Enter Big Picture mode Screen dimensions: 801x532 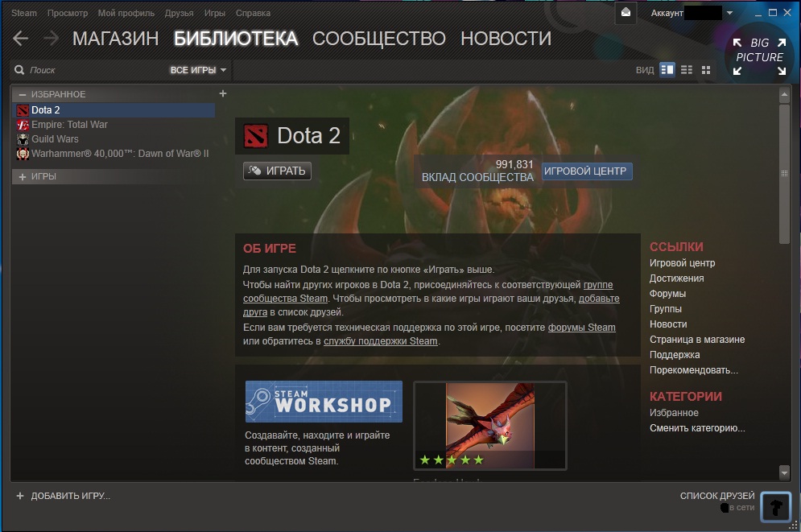(759, 56)
